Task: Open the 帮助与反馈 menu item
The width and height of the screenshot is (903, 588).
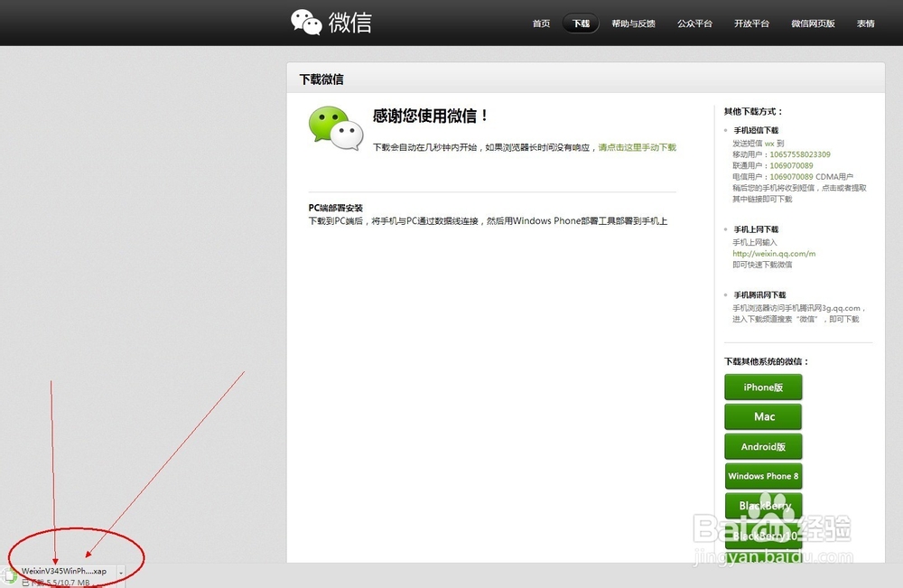Action: pyautogui.click(x=633, y=23)
